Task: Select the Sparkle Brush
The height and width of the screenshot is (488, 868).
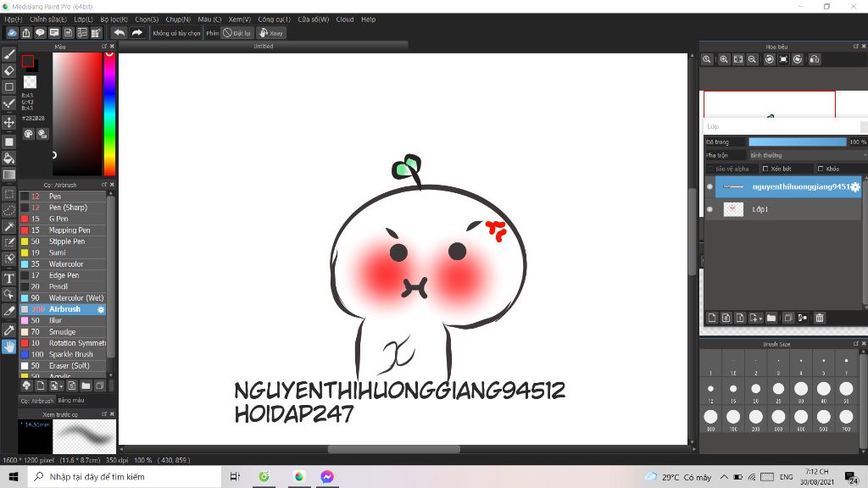Action: [x=63, y=354]
